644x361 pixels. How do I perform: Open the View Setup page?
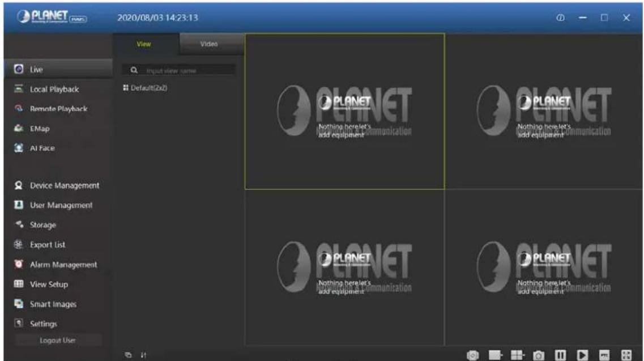point(49,284)
